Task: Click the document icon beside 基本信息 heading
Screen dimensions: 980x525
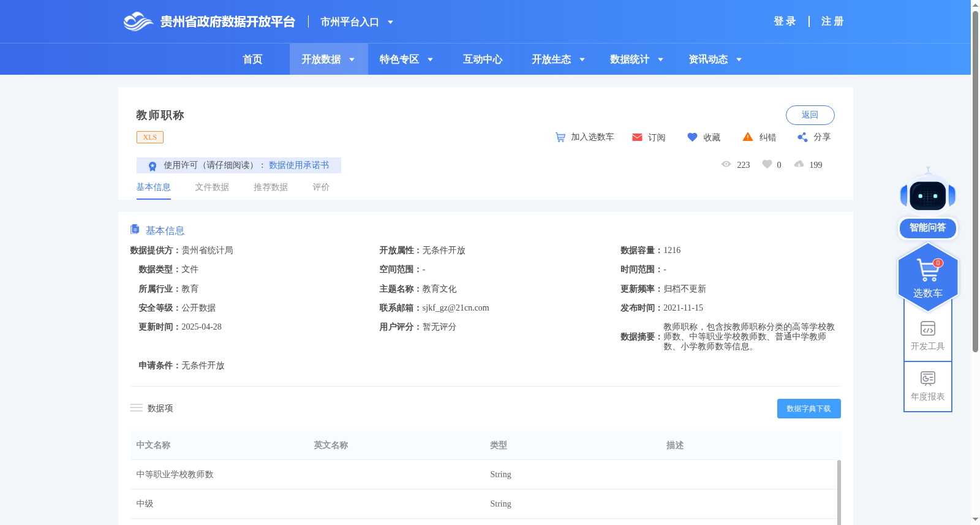Action: coord(135,229)
